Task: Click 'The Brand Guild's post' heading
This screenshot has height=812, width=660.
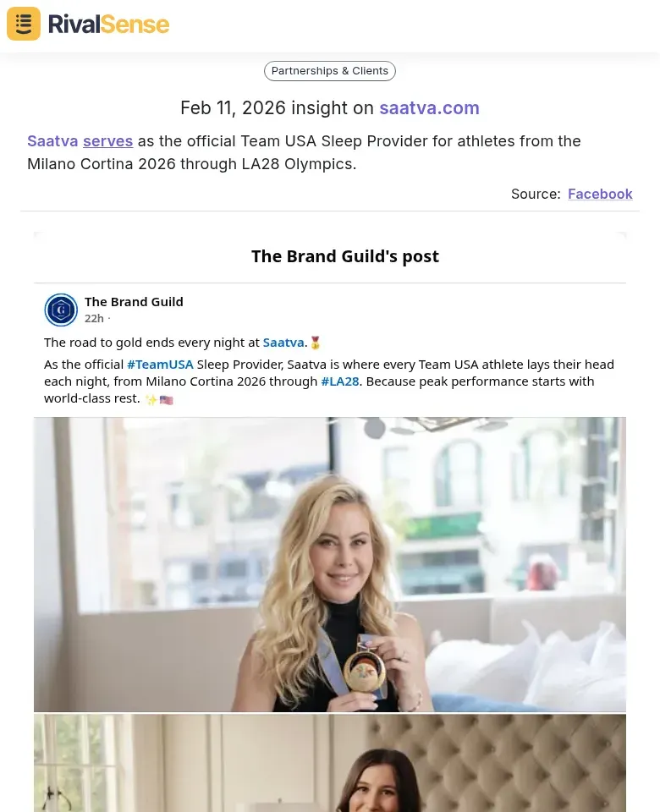Action: click(x=345, y=256)
